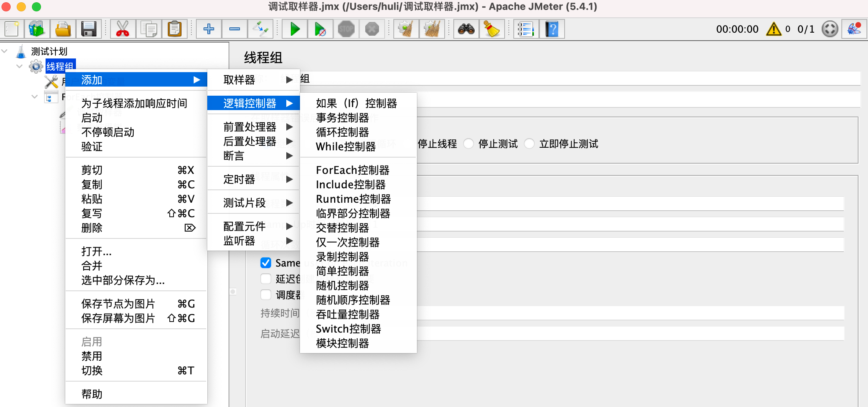868x407 pixels.
Task: Click the Open file folder icon
Action: 63,29
